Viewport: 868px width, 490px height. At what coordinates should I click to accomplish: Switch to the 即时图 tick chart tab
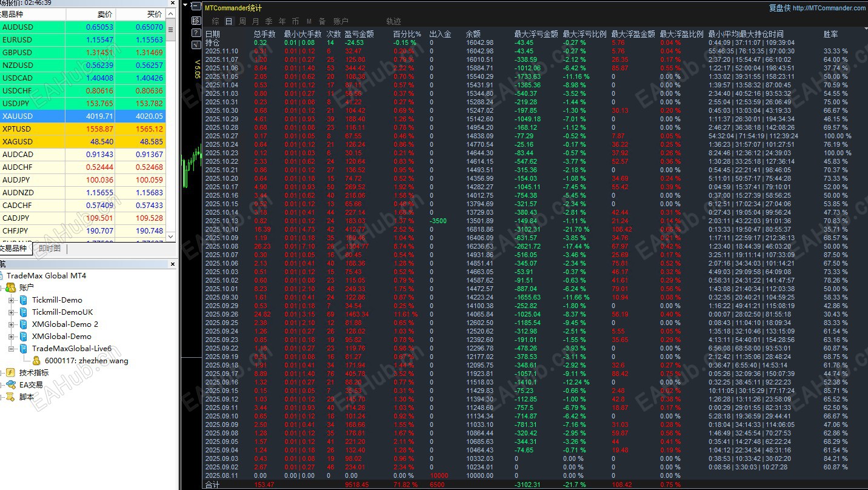tap(49, 248)
